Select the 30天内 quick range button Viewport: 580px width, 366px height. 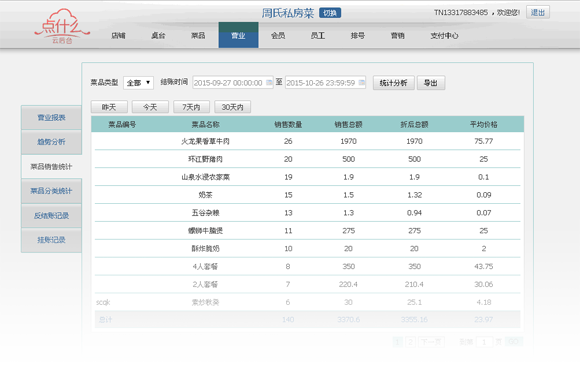click(x=233, y=107)
